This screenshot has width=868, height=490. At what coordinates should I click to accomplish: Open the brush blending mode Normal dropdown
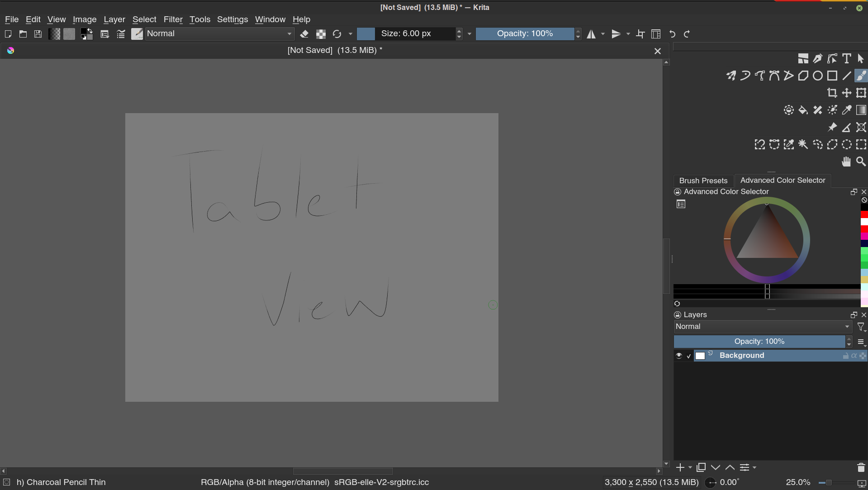[219, 34]
